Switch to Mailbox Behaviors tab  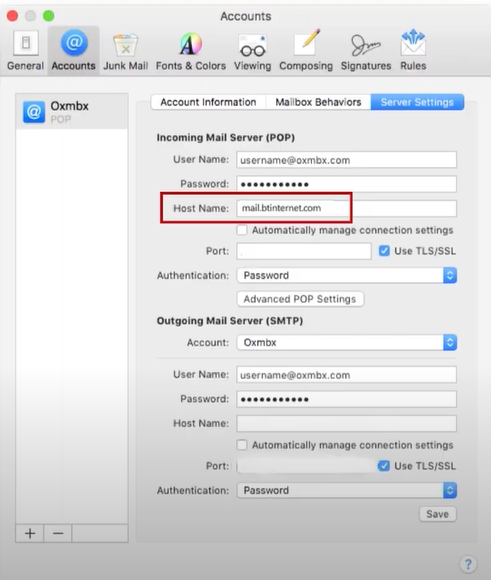coord(318,102)
